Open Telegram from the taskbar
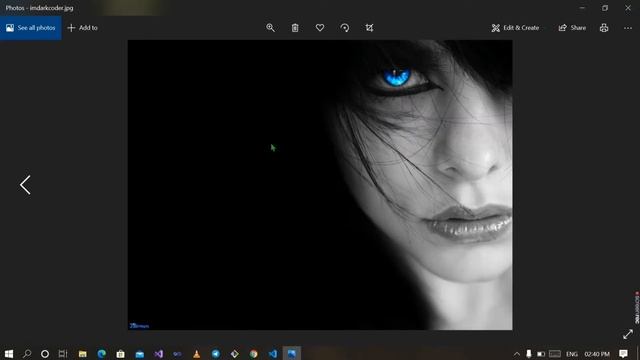Screen dimensions: 640x360 point(216,353)
